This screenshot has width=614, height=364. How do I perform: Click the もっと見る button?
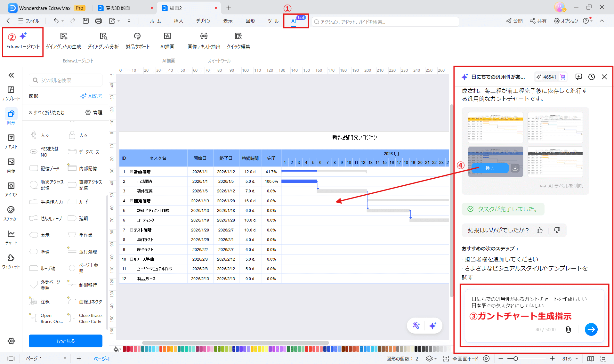pos(65,341)
